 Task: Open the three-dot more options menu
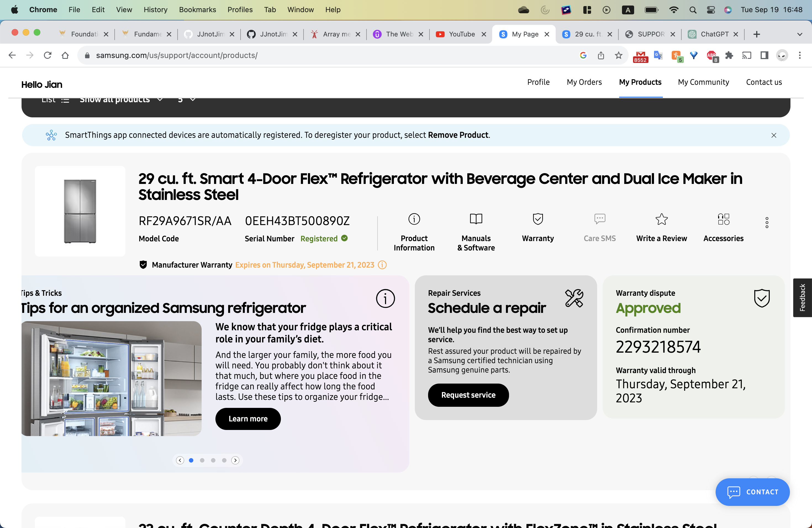767,222
